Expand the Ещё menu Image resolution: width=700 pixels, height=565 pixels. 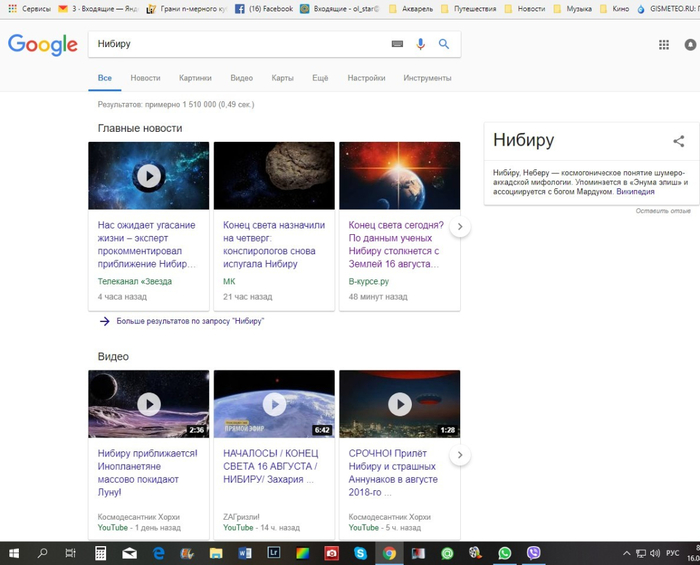pyautogui.click(x=320, y=78)
